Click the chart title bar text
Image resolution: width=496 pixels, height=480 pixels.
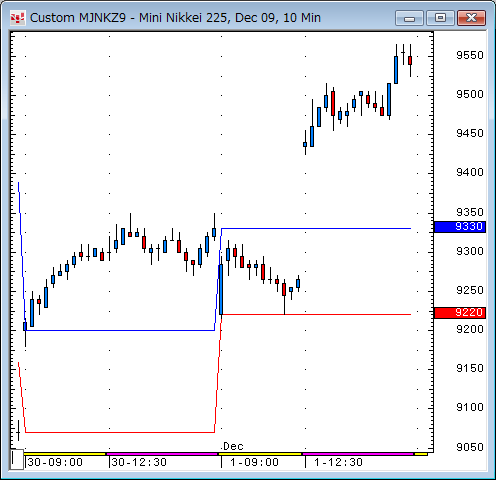pos(175,18)
